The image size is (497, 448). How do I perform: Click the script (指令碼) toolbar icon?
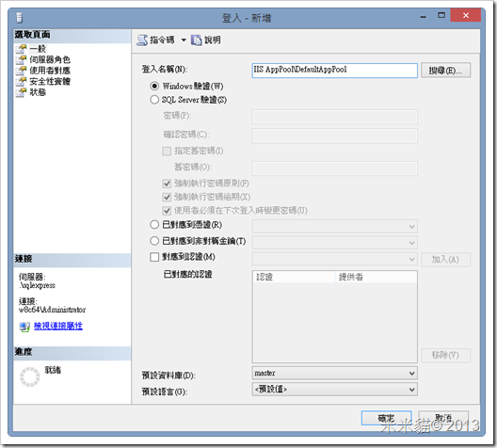click(x=142, y=40)
